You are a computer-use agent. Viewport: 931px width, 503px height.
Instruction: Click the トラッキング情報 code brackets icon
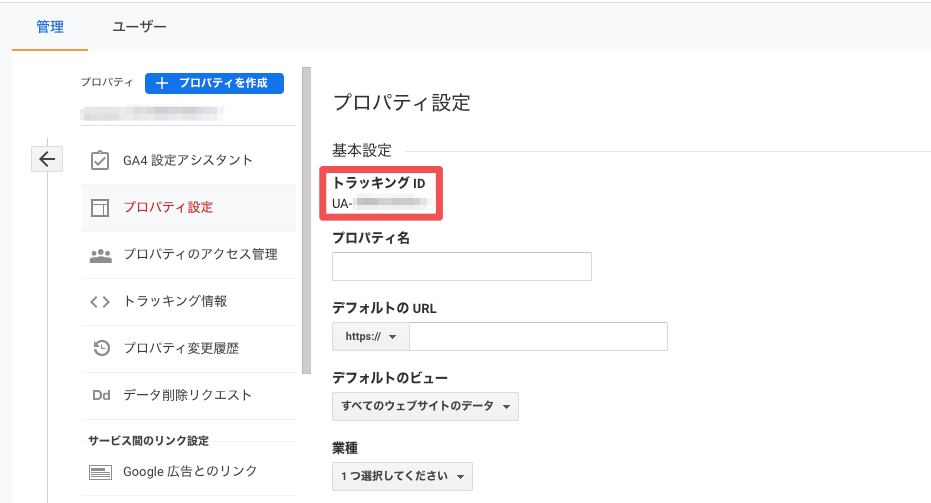click(100, 302)
